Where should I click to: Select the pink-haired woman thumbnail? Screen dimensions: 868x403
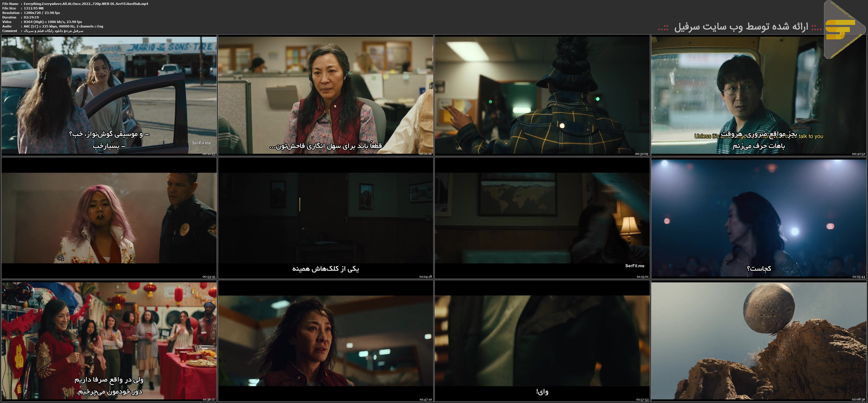pyautogui.click(x=109, y=218)
